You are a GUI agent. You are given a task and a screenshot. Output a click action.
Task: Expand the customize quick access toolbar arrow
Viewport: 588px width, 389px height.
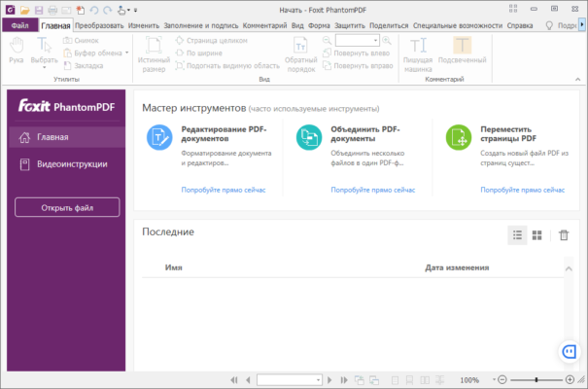click(x=135, y=10)
